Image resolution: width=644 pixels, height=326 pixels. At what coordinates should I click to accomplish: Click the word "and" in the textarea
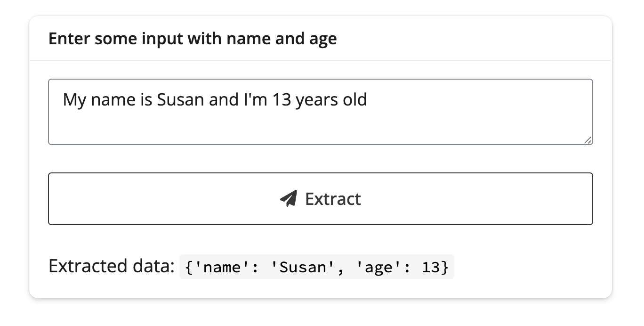pos(223,100)
